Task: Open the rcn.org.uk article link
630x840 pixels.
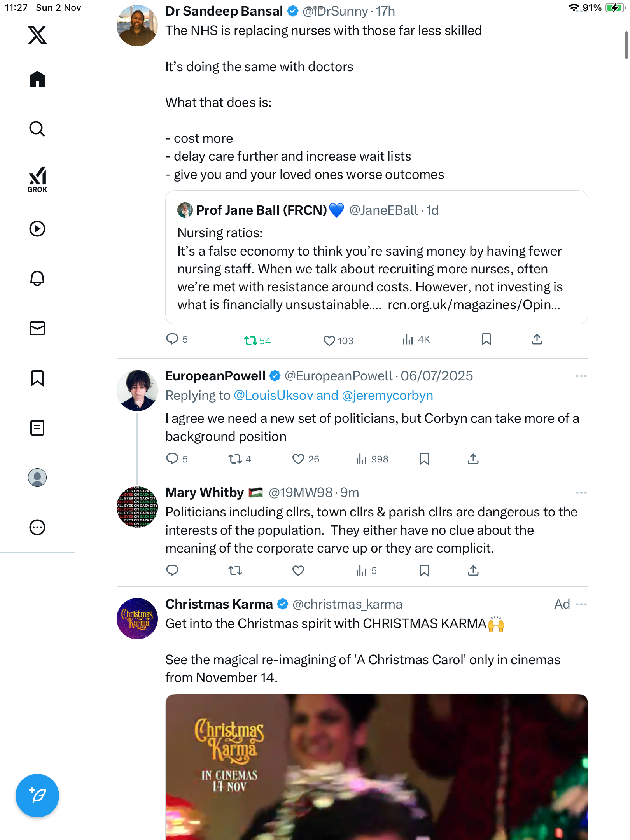Action: (474, 305)
